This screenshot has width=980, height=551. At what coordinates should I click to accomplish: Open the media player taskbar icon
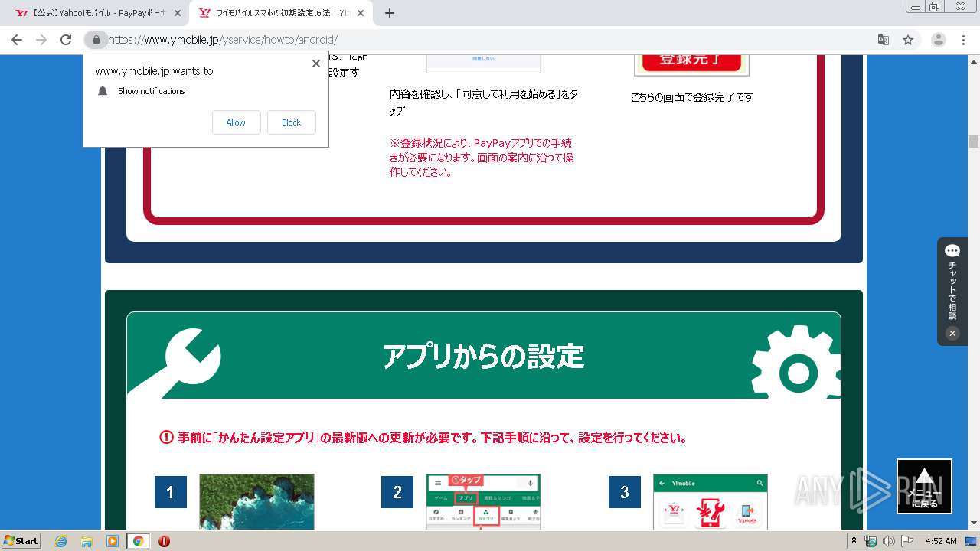click(113, 541)
